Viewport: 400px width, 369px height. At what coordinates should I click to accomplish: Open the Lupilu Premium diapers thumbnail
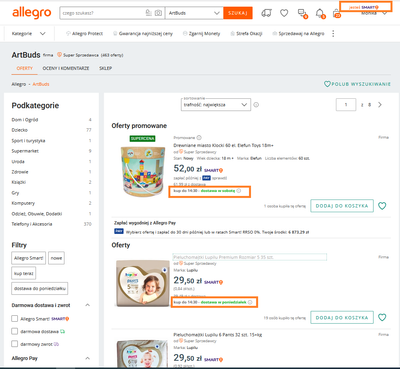(143, 283)
